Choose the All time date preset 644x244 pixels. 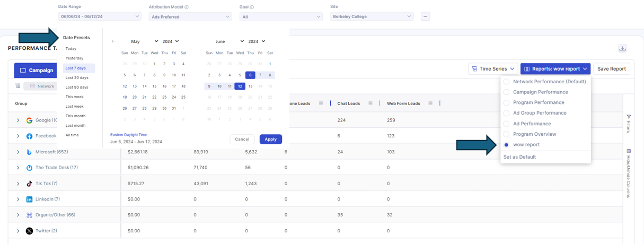[x=72, y=135]
